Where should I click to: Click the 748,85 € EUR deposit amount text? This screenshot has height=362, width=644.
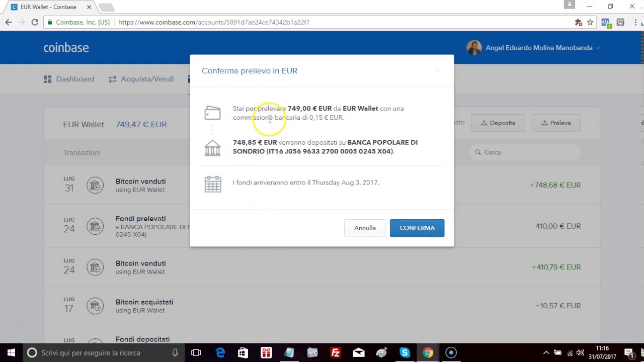click(x=255, y=142)
